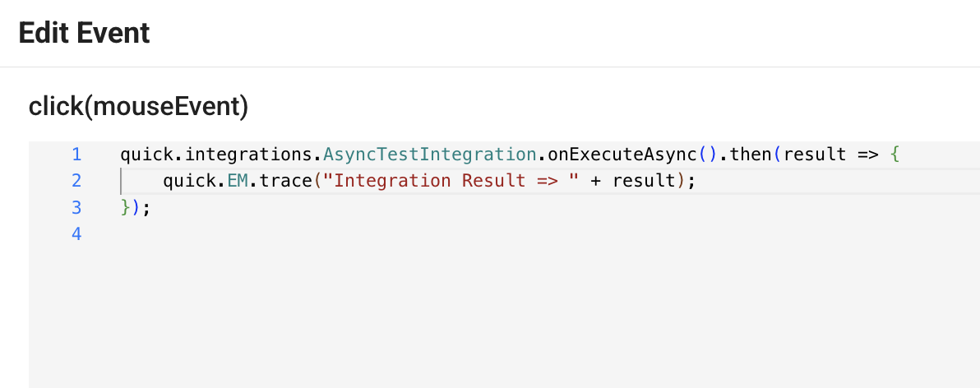Select line number 3 in gutter
The height and width of the screenshot is (388, 980).
point(76,207)
